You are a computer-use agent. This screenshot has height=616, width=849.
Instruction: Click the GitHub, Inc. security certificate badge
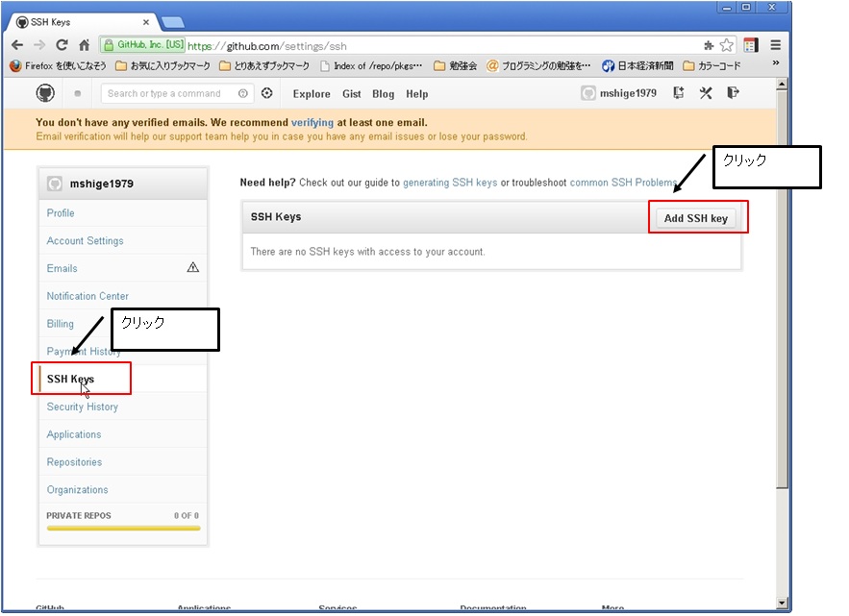[143, 45]
